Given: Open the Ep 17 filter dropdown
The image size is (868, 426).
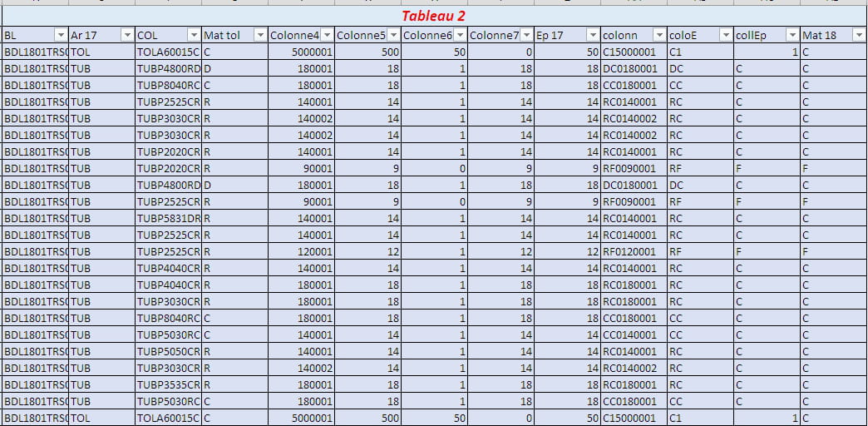Looking at the screenshot, I should (592, 35).
